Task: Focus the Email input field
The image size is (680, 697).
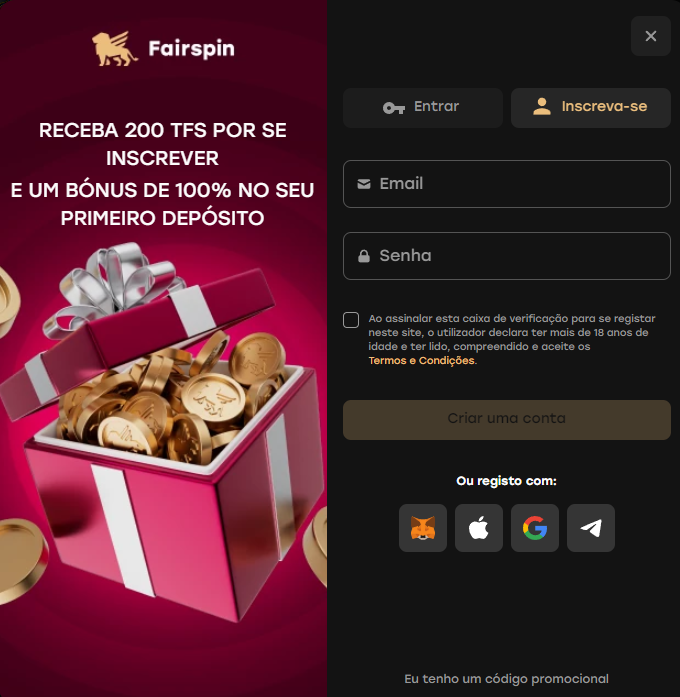Action: coord(507,184)
